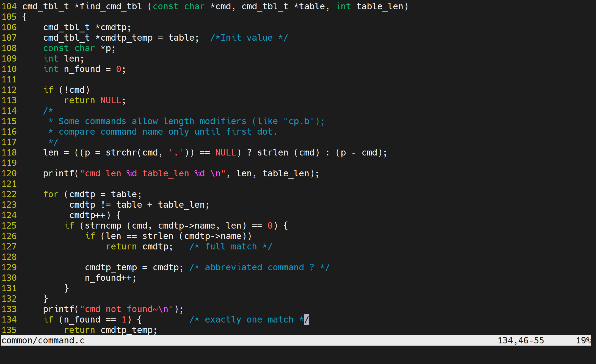Click 'abbreviated command' comment on line 129
Viewport: 596px width, 364px height.
254,267
